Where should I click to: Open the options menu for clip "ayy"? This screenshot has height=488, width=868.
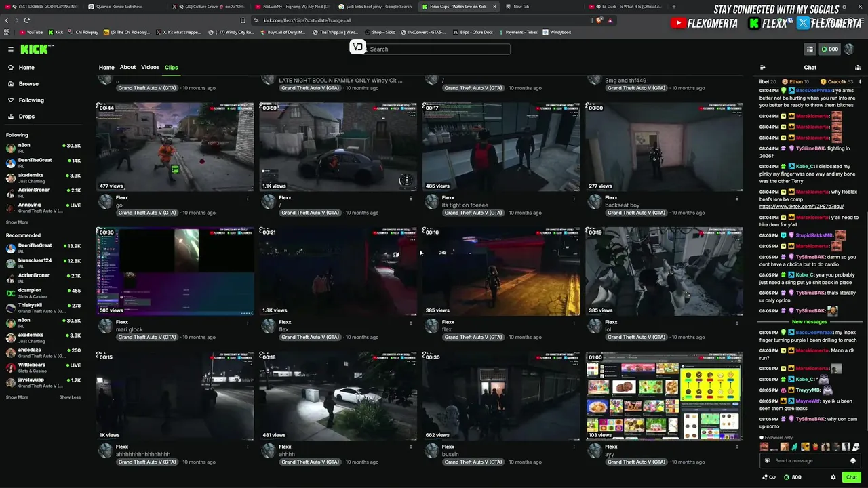coord(737,447)
